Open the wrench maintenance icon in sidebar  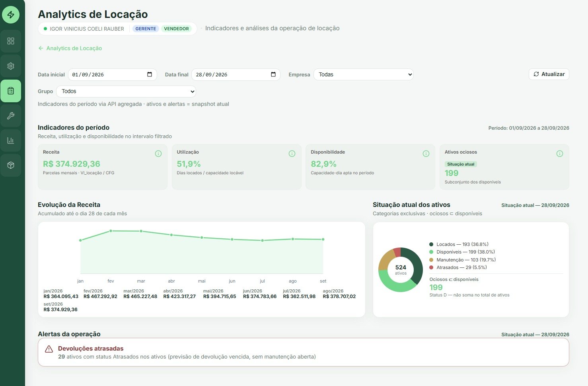click(x=11, y=116)
